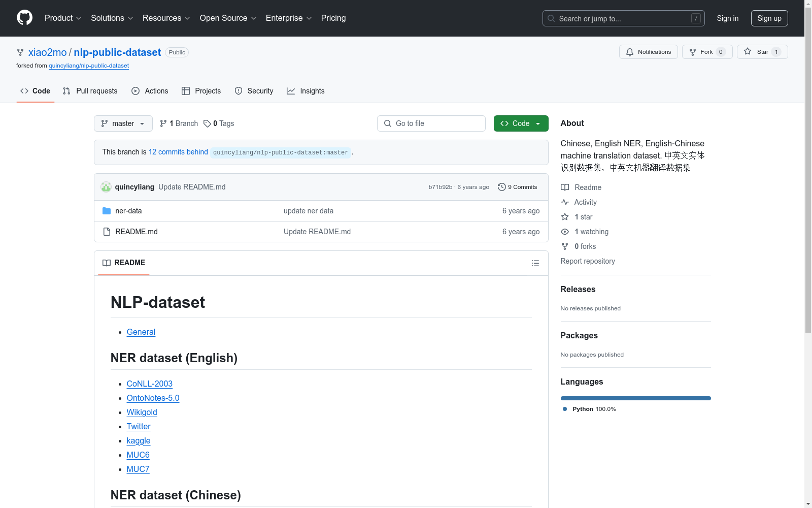Click the Fork button
Viewport: 812px width, 508px height.
[707, 52]
